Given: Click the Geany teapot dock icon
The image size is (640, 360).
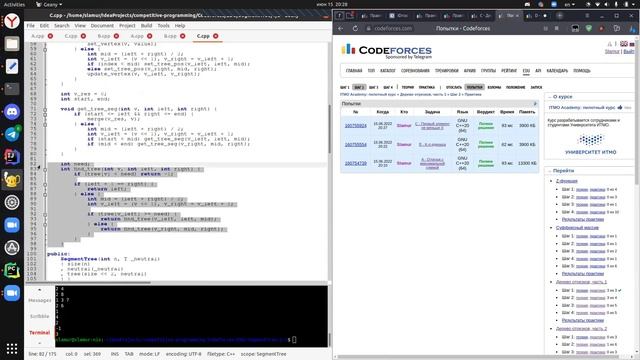Looking at the screenshot, I should (12, 180).
